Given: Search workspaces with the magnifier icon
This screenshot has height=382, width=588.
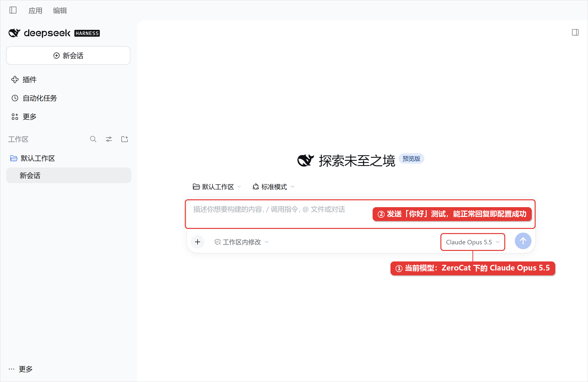Looking at the screenshot, I should click(93, 139).
